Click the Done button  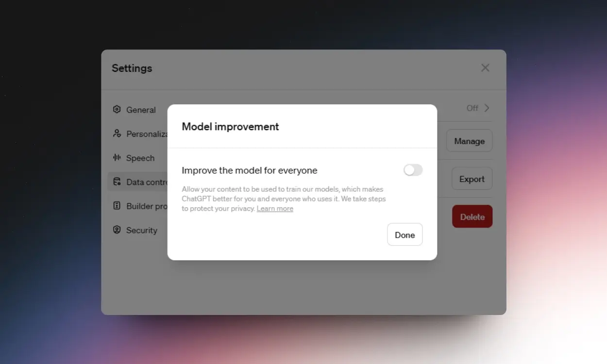point(405,234)
